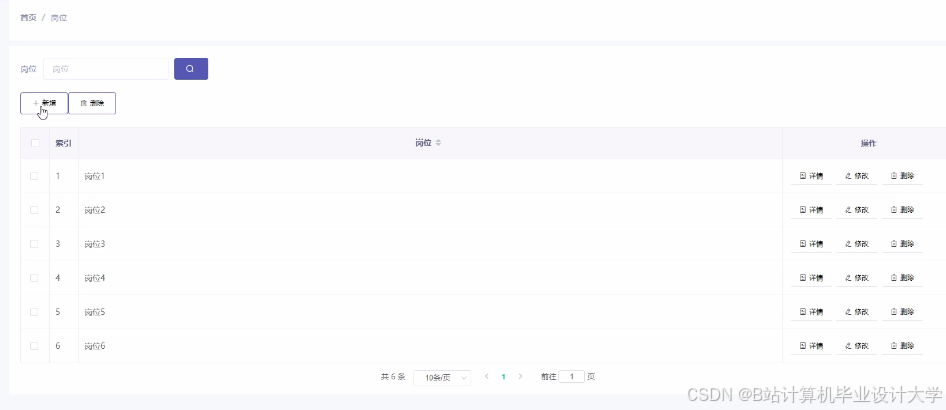Screen dimensions: 946x410
Task: Open 详情 details for 岗位3
Action: coord(811,244)
